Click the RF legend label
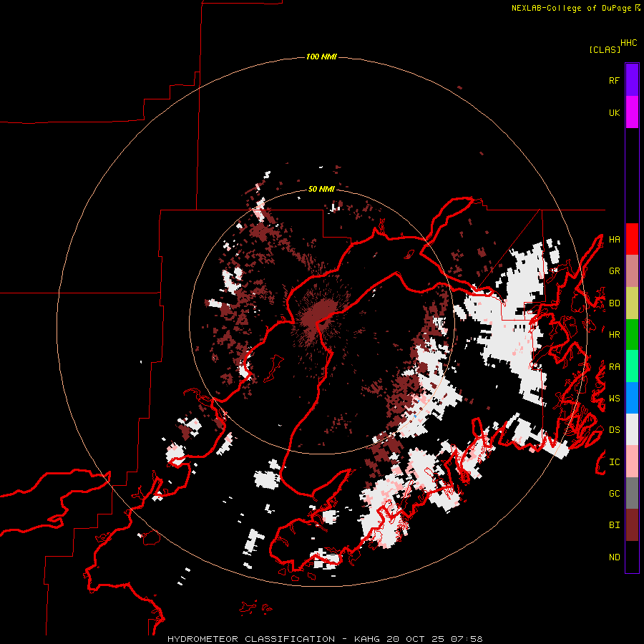 coord(614,81)
